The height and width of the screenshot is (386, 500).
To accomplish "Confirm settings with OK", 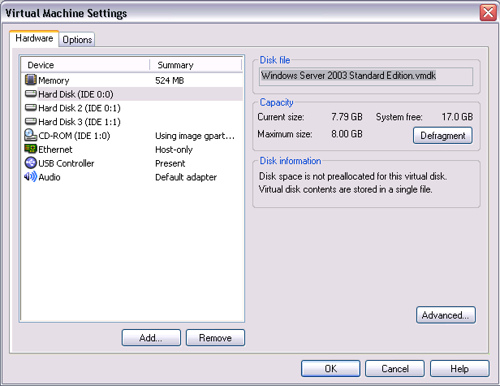I will 331,369.
